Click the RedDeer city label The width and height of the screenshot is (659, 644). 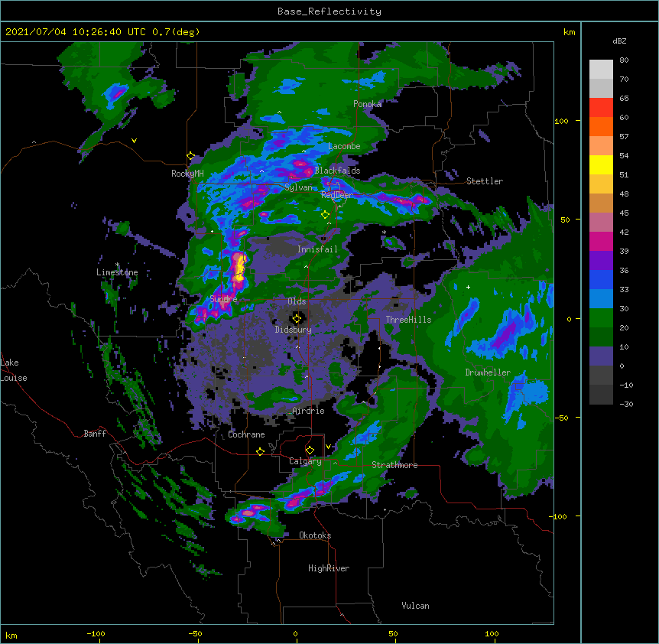(x=337, y=195)
